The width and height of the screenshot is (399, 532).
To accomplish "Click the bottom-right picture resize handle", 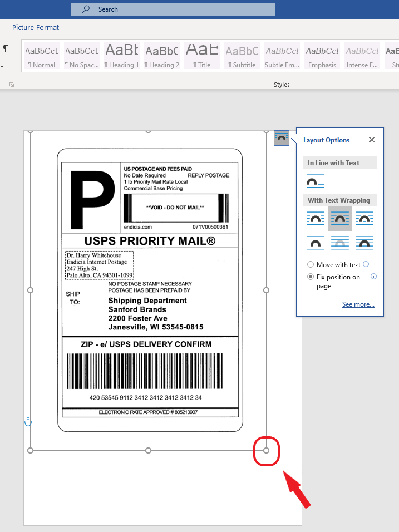I will 266,450.
